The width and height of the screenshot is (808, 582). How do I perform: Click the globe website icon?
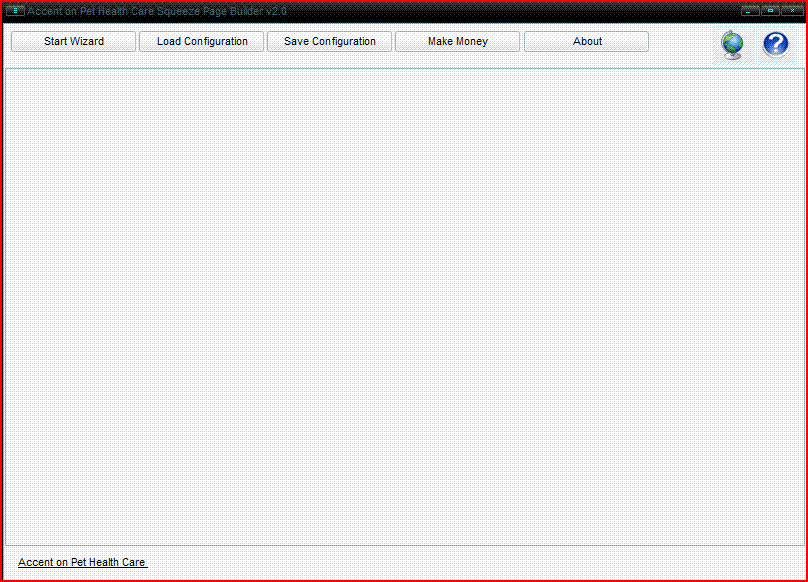(x=733, y=45)
